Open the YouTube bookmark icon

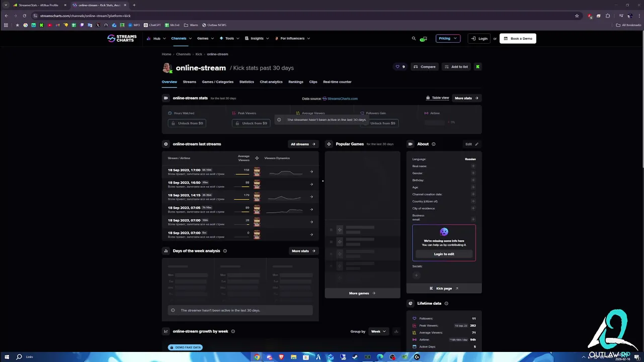click(x=49, y=25)
